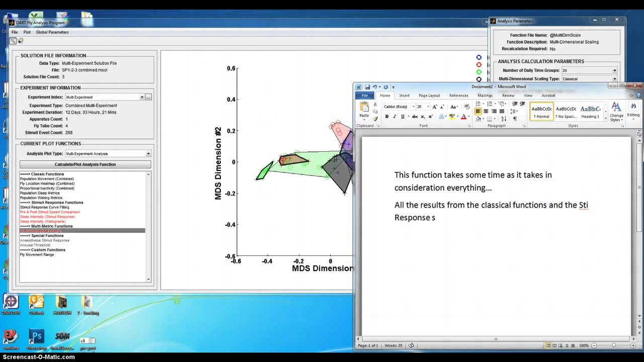Click the Increase Indent icon
Image resolution: width=644 pixels, height=362 pixels.
pos(522,104)
